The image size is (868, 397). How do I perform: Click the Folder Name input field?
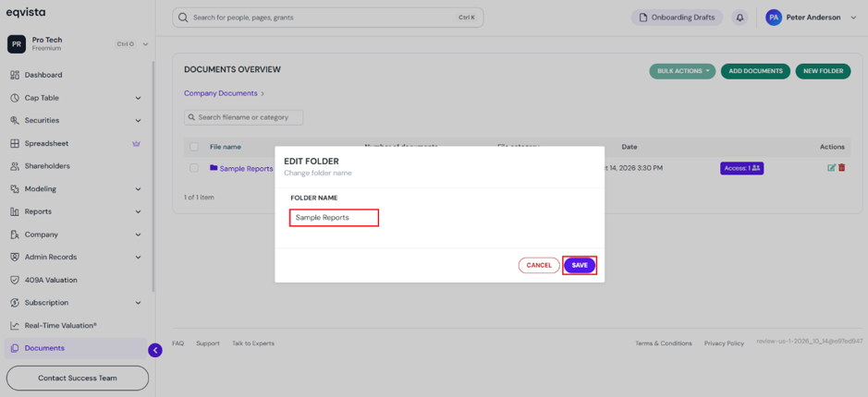pyautogui.click(x=334, y=218)
